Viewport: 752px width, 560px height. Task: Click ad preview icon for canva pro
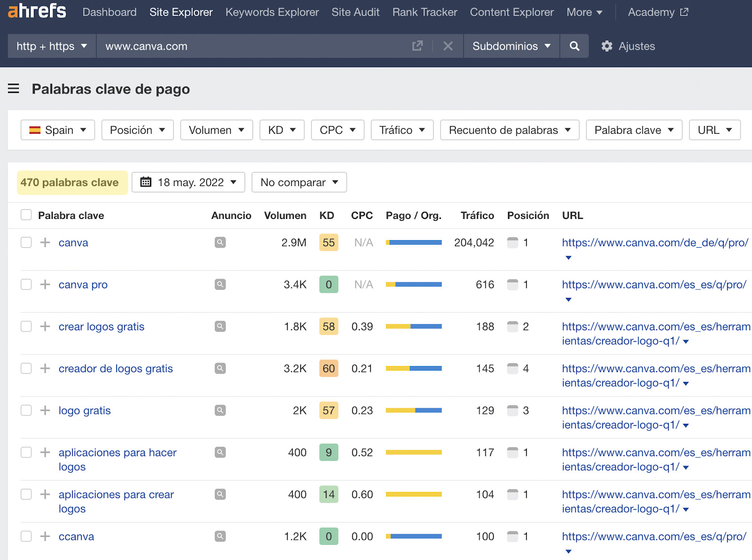pos(220,284)
